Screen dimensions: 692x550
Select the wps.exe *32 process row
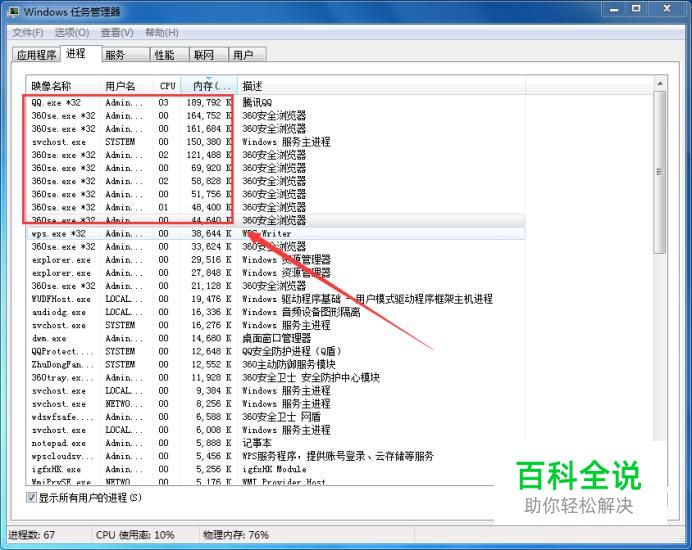point(276,234)
